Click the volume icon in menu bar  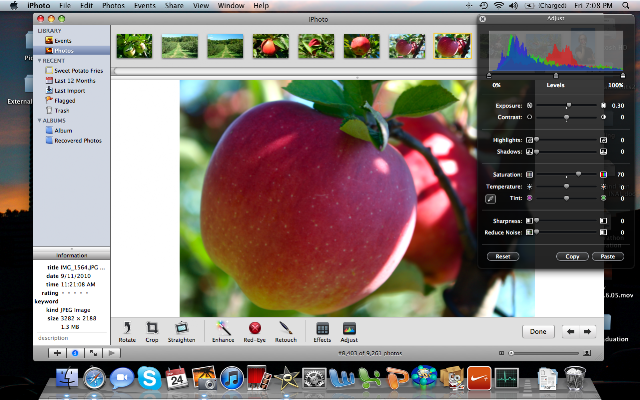[x=513, y=5]
